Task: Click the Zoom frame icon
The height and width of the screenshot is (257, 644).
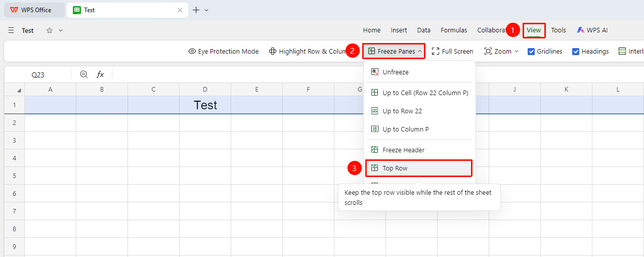Action: pyautogui.click(x=488, y=51)
